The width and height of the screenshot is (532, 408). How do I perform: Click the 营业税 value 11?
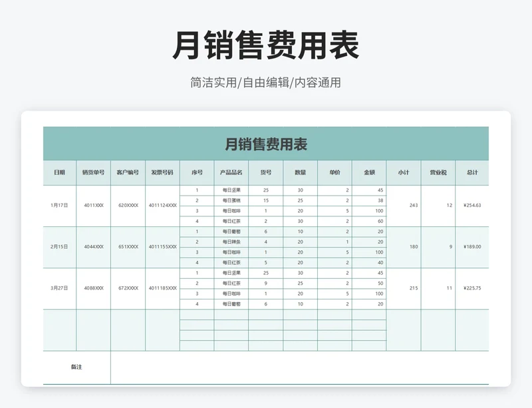[438, 288]
